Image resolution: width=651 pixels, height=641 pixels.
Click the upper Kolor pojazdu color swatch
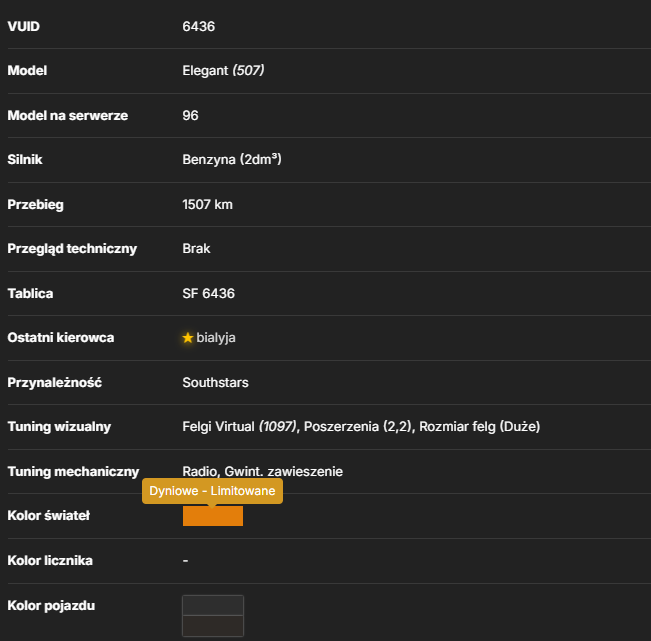pos(213,605)
